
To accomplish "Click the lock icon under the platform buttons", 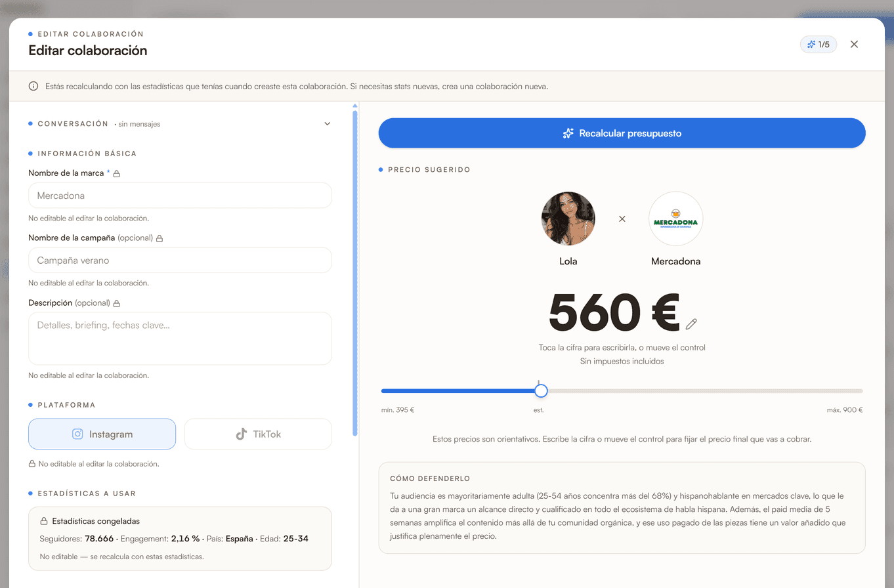I will [32, 463].
